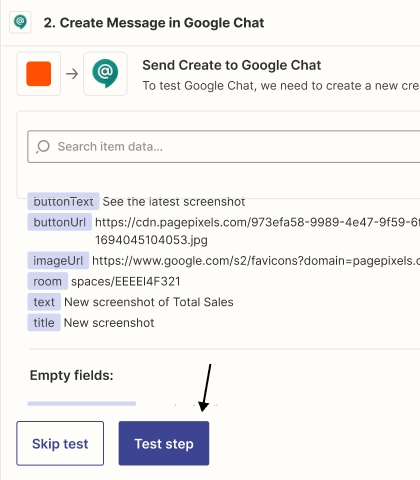The height and width of the screenshot is (480, 420).
Task: Click the large Google Chat app icon
Action: tap(105, 74)
